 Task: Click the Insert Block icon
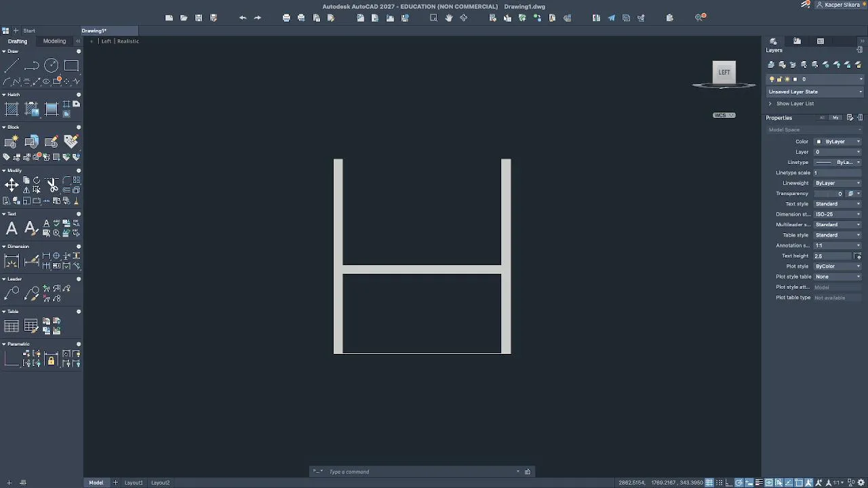[31, 142]
